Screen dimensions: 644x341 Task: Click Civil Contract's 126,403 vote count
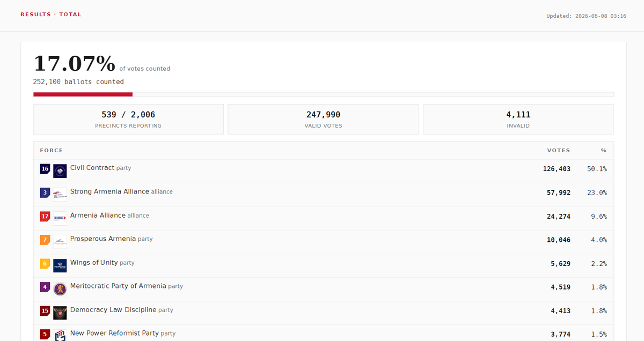pos(557,169)
